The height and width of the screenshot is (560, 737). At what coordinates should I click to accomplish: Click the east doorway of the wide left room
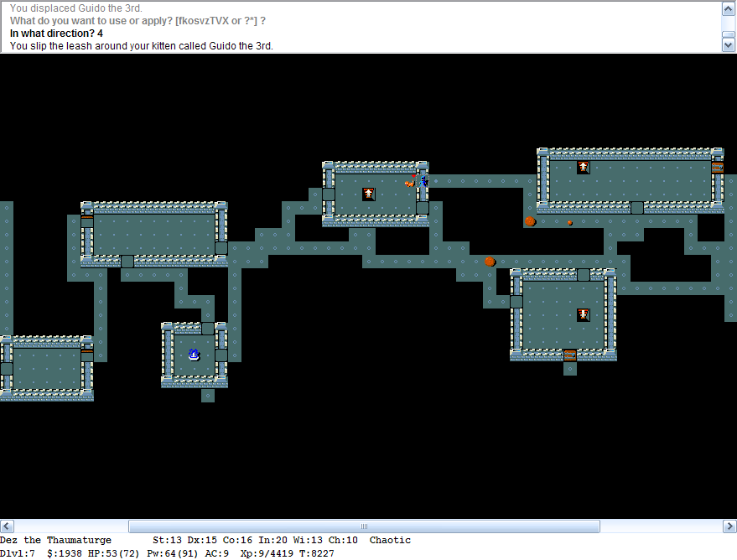pyautogui.click(x=221, y=248)
